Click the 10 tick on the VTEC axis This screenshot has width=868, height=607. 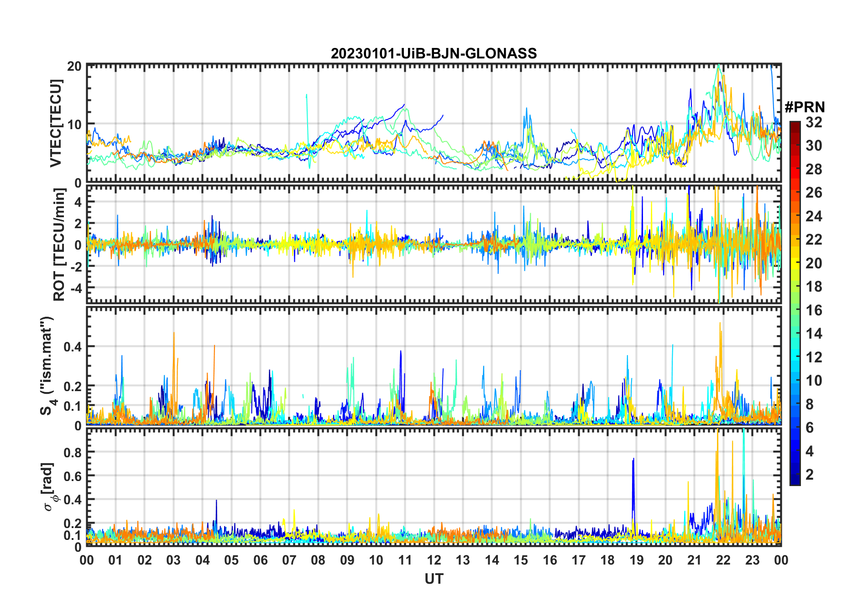[74, 124]
